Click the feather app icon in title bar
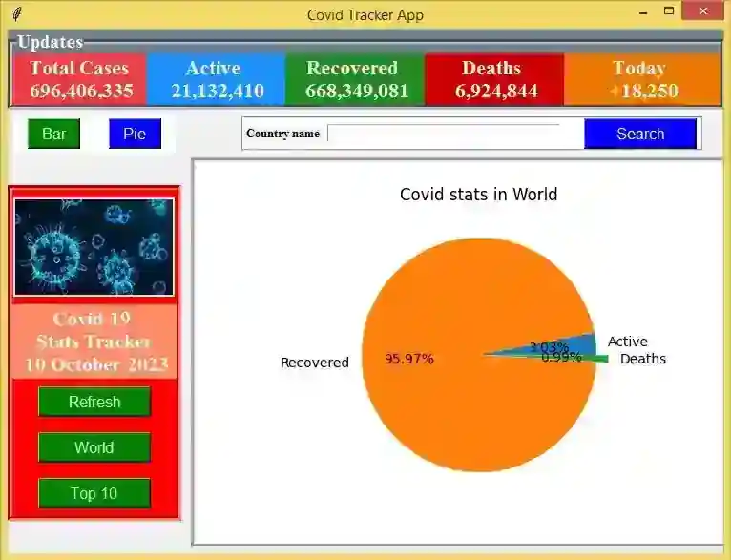The width and height of the screenshot is (731, 560). point(17,14)
